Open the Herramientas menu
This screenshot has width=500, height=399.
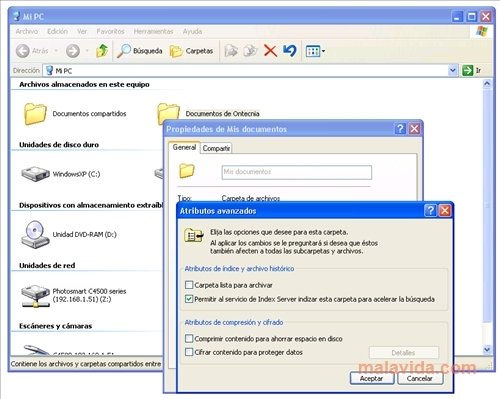click(x=153, y=31)
